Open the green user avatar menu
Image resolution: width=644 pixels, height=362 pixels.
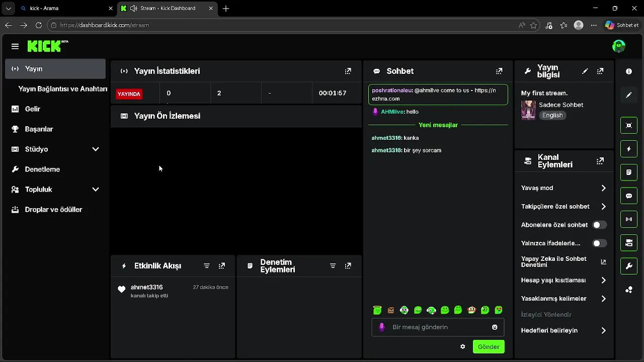pyautogui.click(x=619, y=46)
